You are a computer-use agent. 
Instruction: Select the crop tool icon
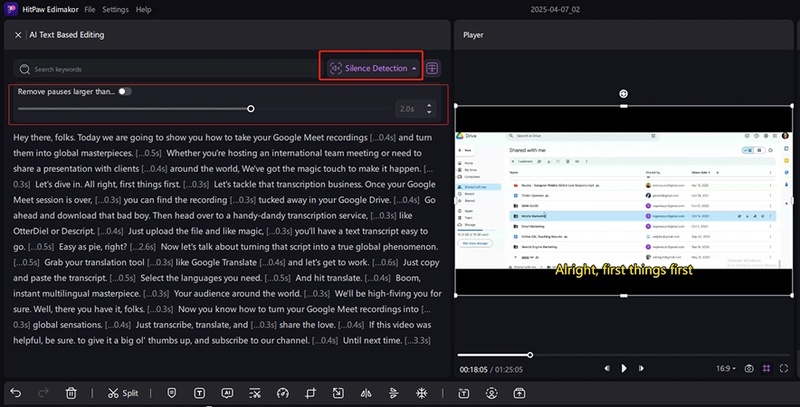pyautogui.click(x=311, y=392)
